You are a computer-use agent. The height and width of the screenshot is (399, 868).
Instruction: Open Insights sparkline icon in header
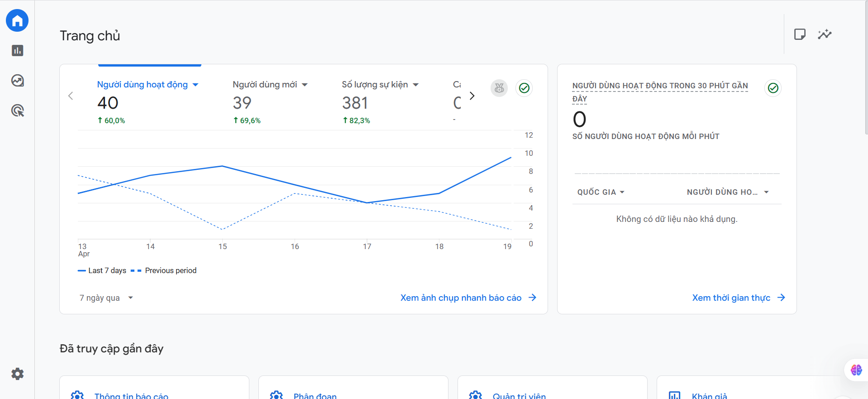825,34
